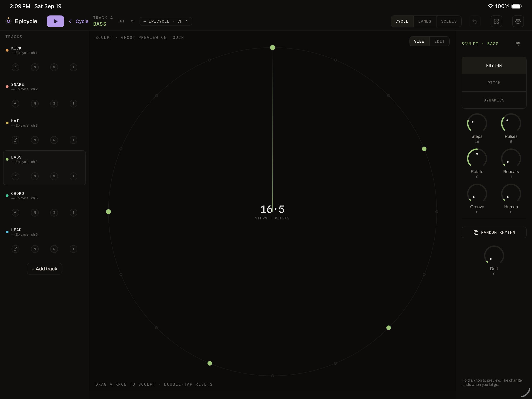Select the LEAD track row
532x399 pixels.
click(44, 240)
